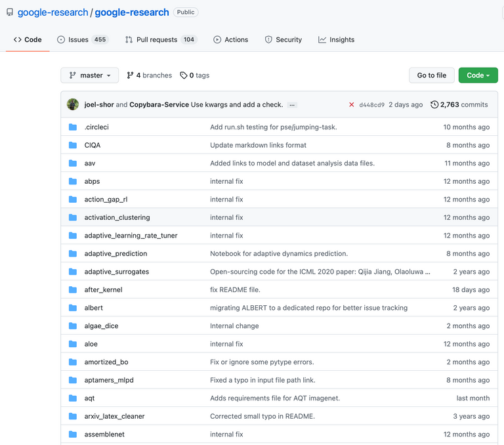
Task: Click the bold google-research repository name link
Action: click(x=132, y=12)
